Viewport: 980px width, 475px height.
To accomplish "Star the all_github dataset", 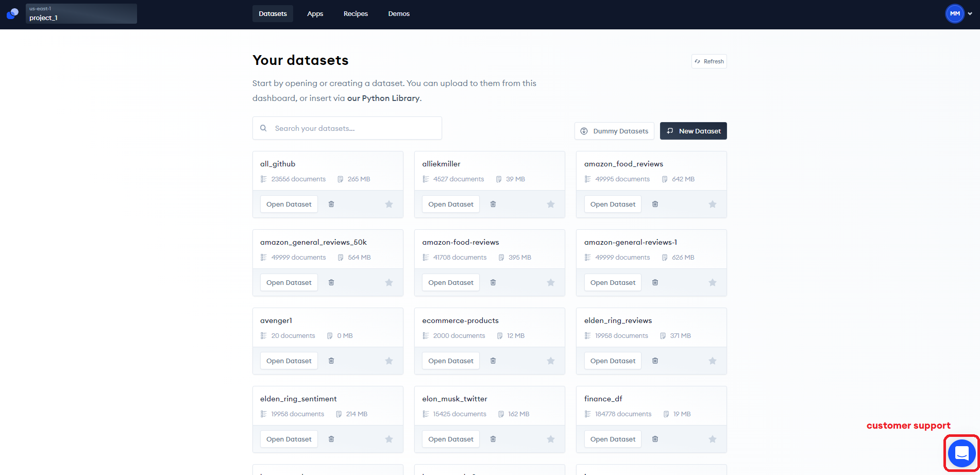I will [389, 204].
